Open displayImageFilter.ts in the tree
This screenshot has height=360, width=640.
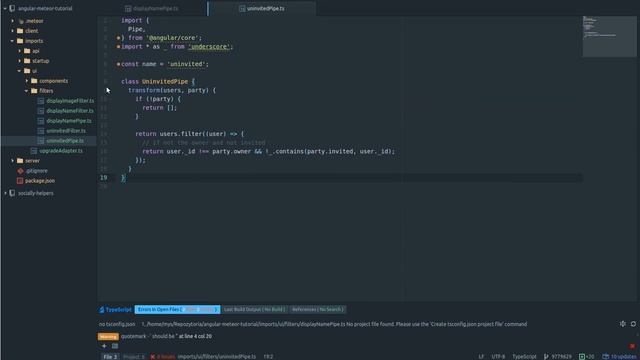[x=70, y=101]
